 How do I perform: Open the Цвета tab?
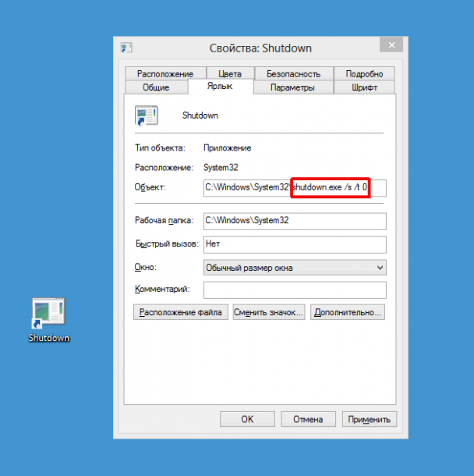(x=229, y=74)
